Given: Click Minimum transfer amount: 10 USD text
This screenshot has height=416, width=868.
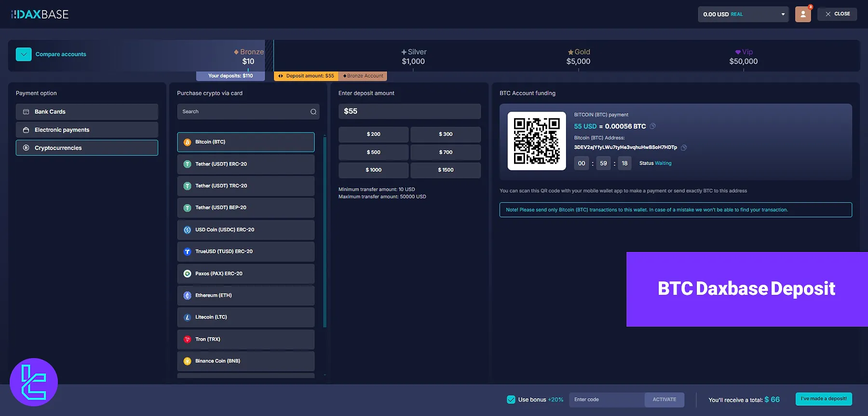Looking at the screenshot, I should 377,189.
